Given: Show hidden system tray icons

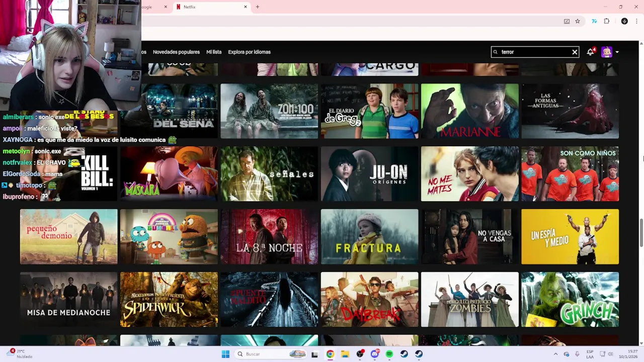Looking at the screenshot, I should pyautogui.click(x=555, y=354).
